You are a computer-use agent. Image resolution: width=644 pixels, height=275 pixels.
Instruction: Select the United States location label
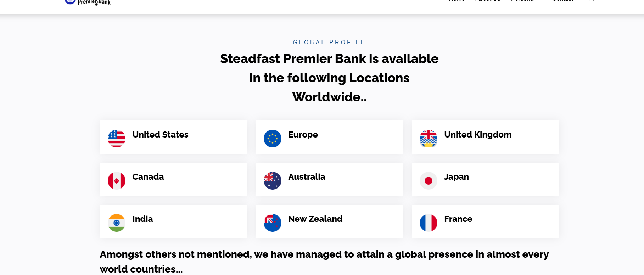pos(160,135)
